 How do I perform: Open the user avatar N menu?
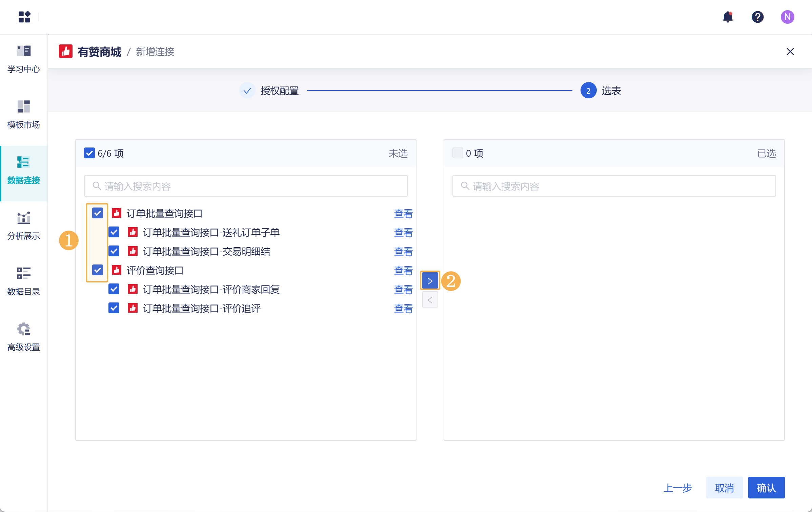[x=787, y=17]
